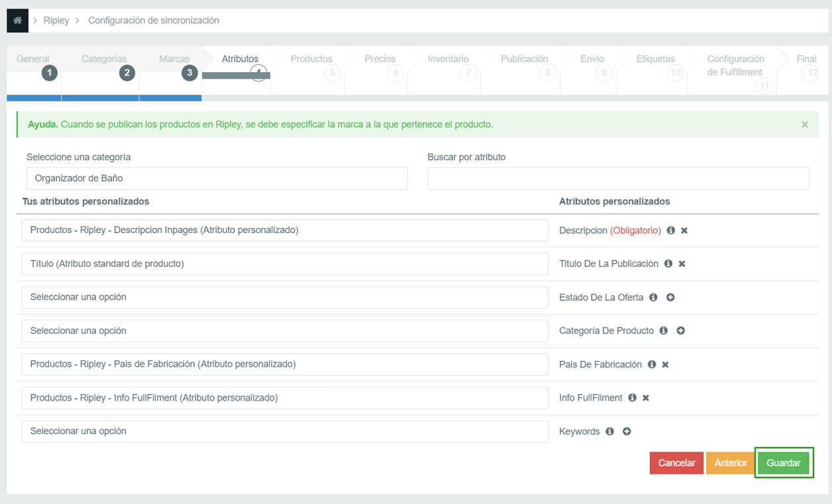The height and width of the screenshot is (504, 832).
Task: Remove Descripcion attribute mapping with X icon
Action: [684, 230]
